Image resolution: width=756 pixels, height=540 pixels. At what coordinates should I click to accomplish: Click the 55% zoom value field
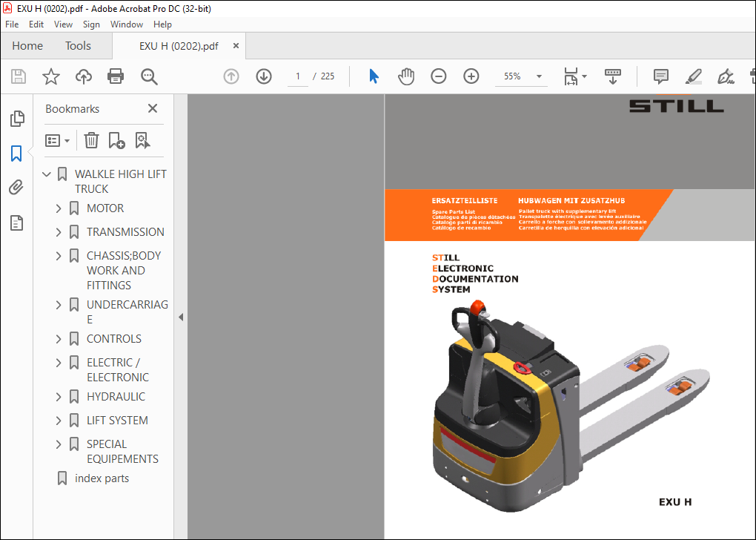(512, 76)
